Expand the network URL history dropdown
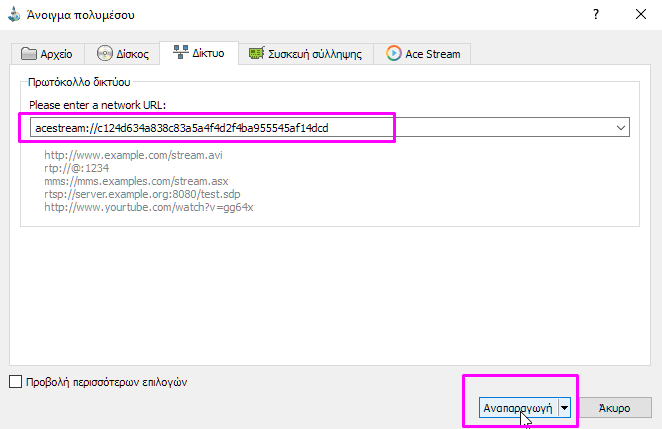The height and width of the screenshot is (429, 662). coord(621,127)
